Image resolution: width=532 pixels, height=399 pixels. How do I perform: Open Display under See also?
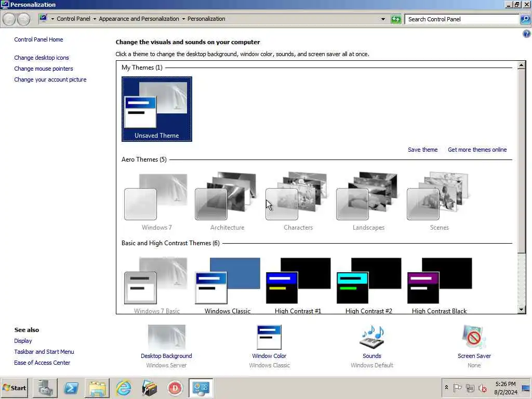click(x=23, y=341)
